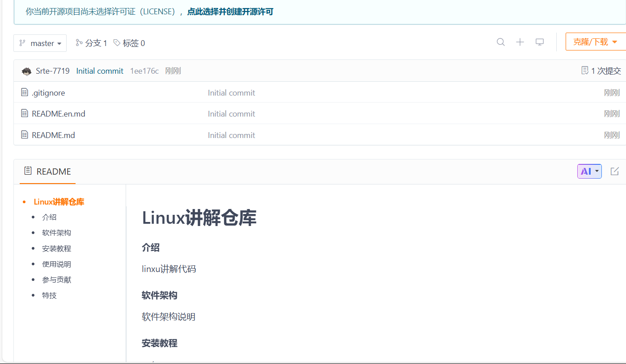Click the .gitignore file icon
This screenshot has width=626, height=364.
point(25,92)
